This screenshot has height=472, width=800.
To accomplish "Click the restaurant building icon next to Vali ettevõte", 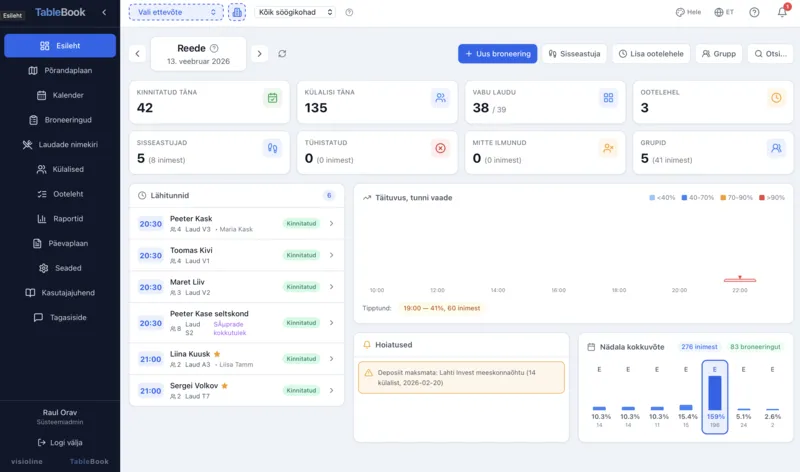I will pos(237,12).
